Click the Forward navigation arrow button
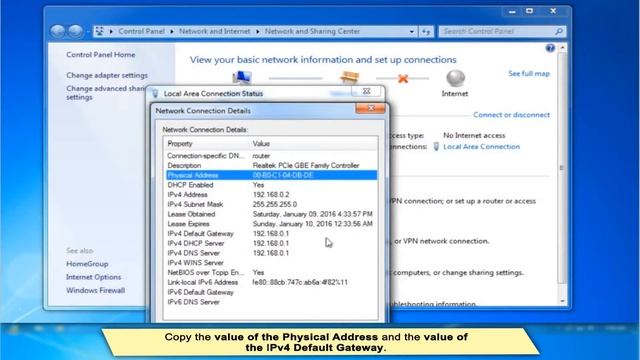Image resolution: width=640 pixels, height=360 pixels. (76, 31)
